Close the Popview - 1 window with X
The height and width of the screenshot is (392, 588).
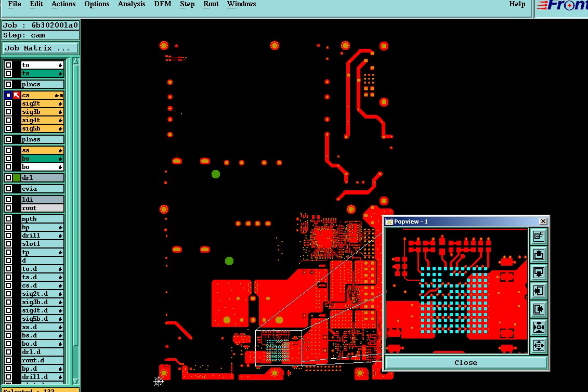click(543, 221)
